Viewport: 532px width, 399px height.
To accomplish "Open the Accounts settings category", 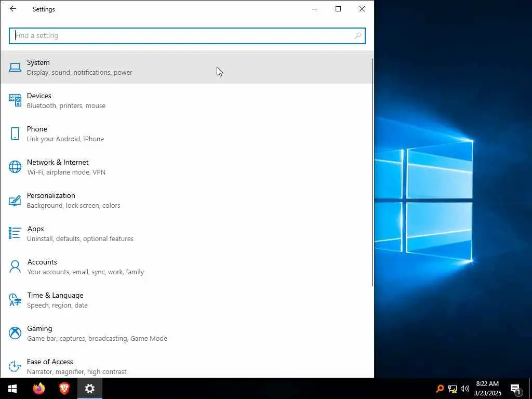I will click(187, 267).
